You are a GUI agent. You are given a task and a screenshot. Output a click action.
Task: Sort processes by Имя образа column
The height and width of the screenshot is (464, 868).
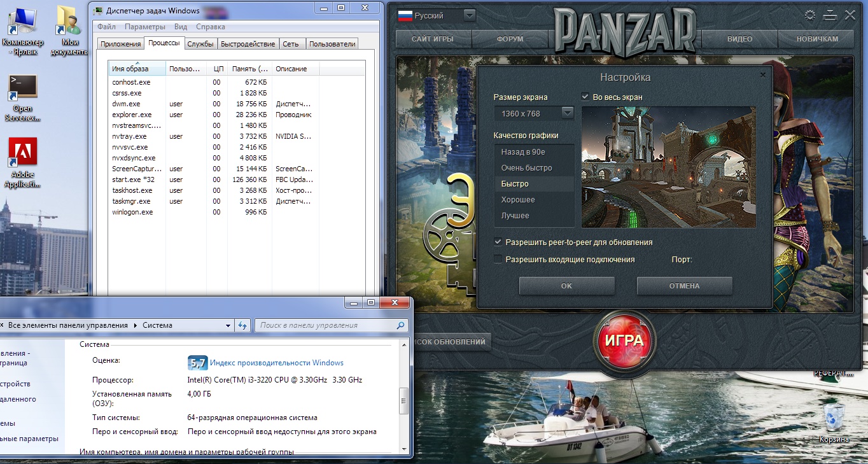(137, 68)
